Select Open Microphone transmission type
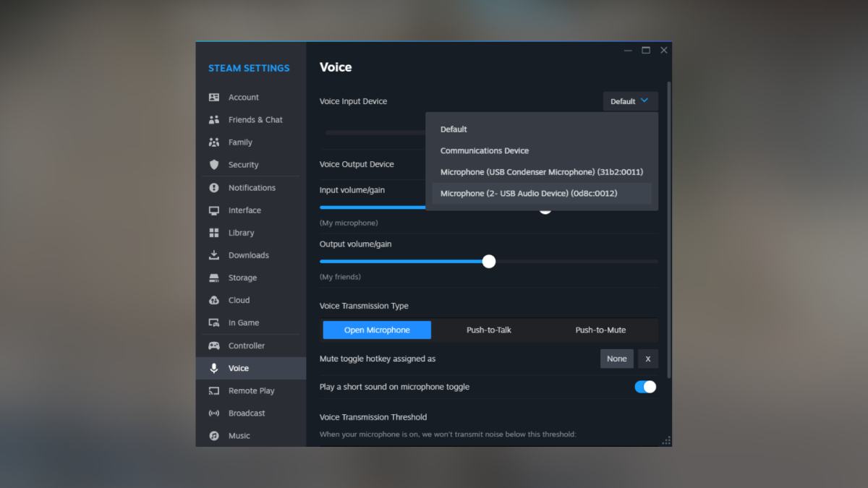 [377, 330]
